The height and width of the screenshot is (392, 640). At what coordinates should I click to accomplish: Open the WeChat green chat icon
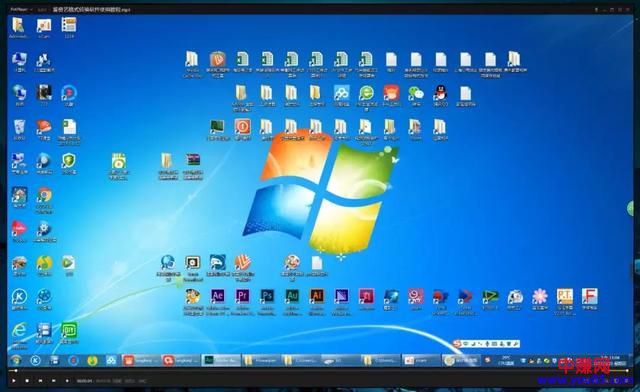[x=416, y=94]
